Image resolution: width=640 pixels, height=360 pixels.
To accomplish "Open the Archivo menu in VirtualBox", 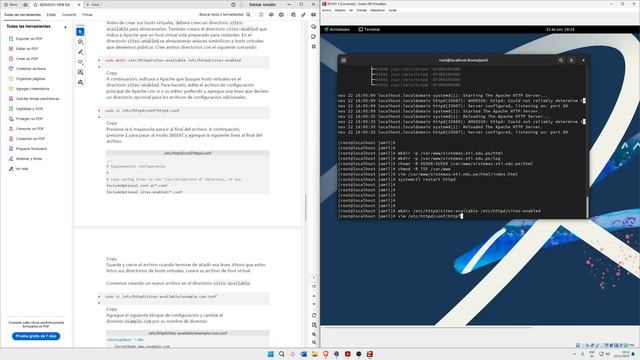I will pos(327,10).
